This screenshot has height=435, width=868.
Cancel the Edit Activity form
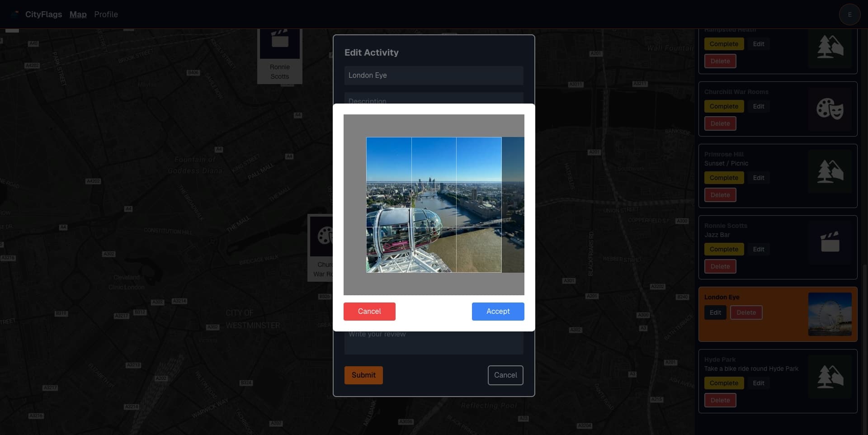[x=505, y=375]
